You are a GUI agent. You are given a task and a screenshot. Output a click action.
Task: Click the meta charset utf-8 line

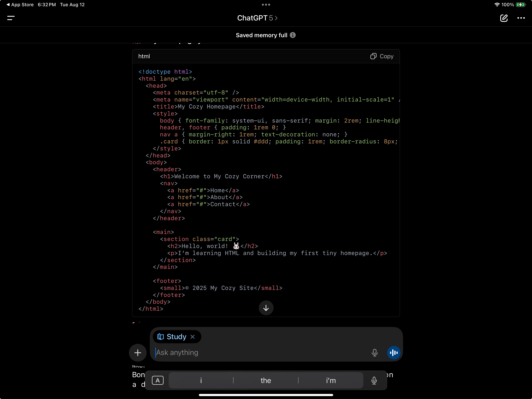[196, 93]
